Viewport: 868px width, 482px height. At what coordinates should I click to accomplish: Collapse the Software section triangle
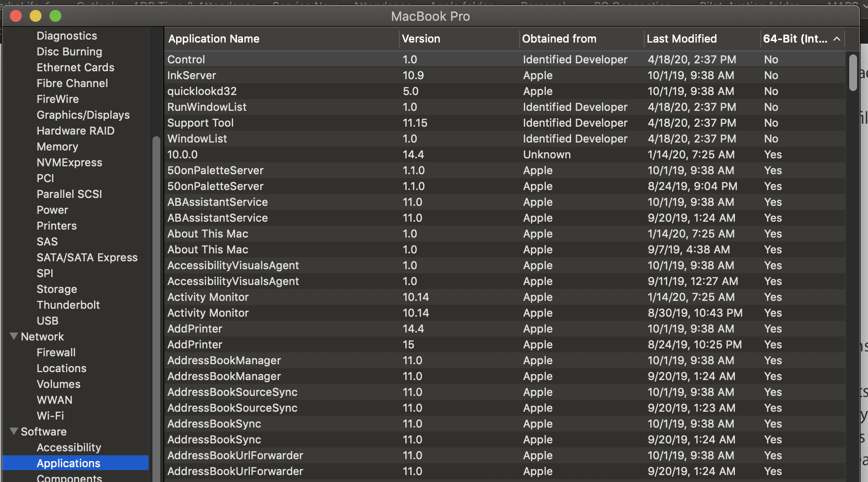(14, 432)
